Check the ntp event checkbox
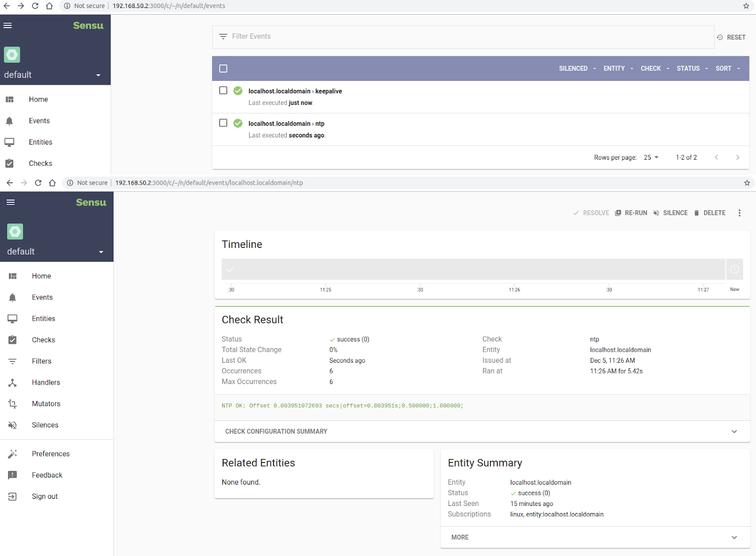Viewport: 756px width, 556px height. tap(223, 123)
